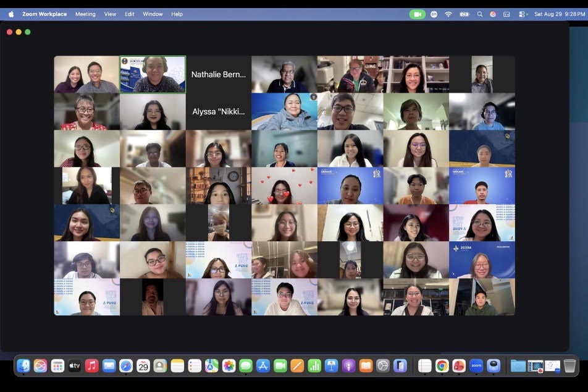Click the Sat Aug 29 9:28 PM clock
The image size is (588, 392).
click(x=560, y=14)
